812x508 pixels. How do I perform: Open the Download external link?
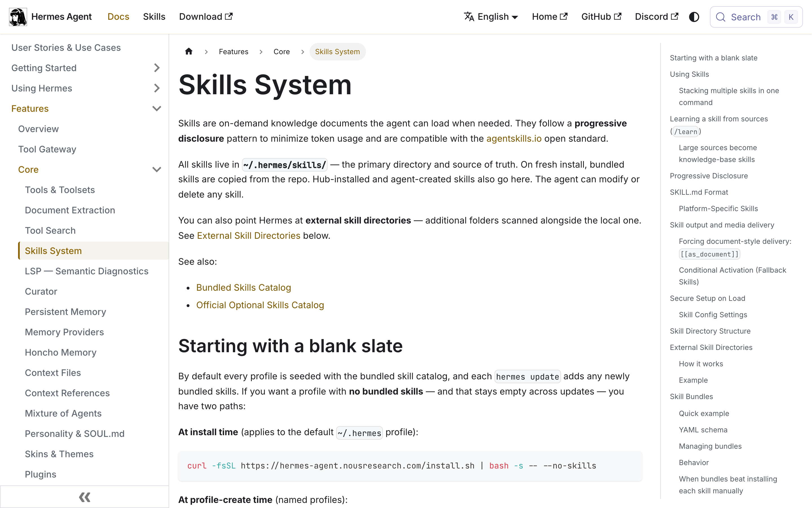tap(206, 16)
